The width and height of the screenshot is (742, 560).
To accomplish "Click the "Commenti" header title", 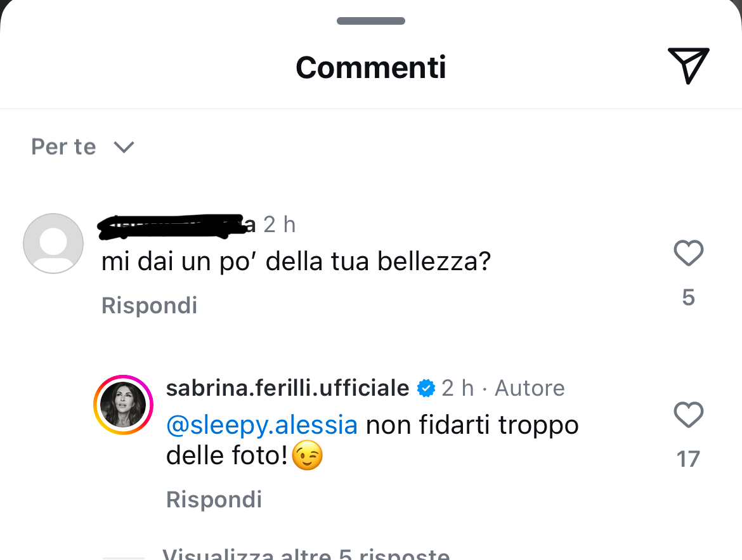I will [x=371, y=67].
